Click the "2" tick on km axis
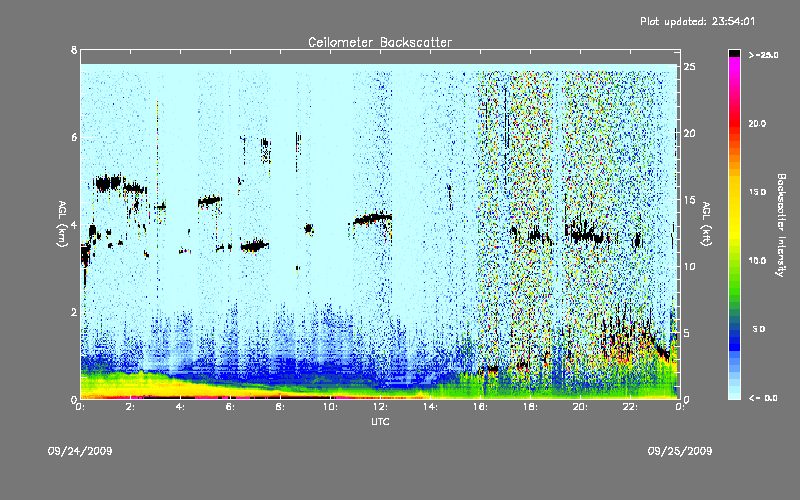This screenshot has width=800, height=500. [74, 312]
